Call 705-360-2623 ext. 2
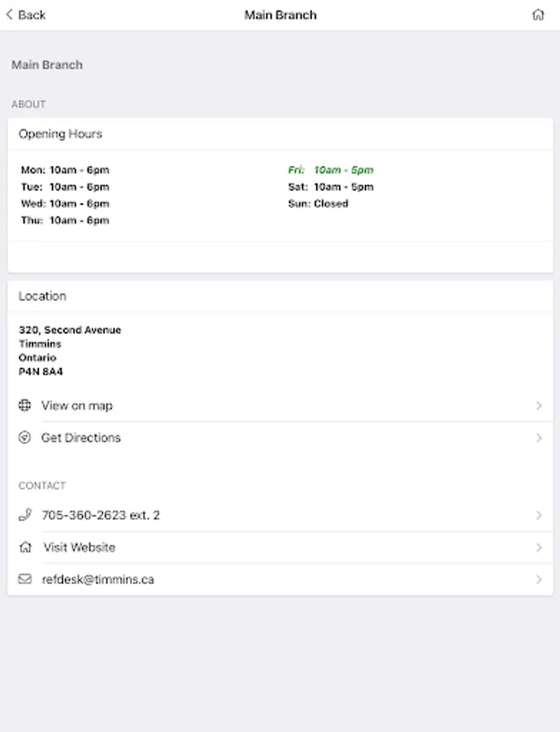This screenshot has width=560, height=732. 101,515
